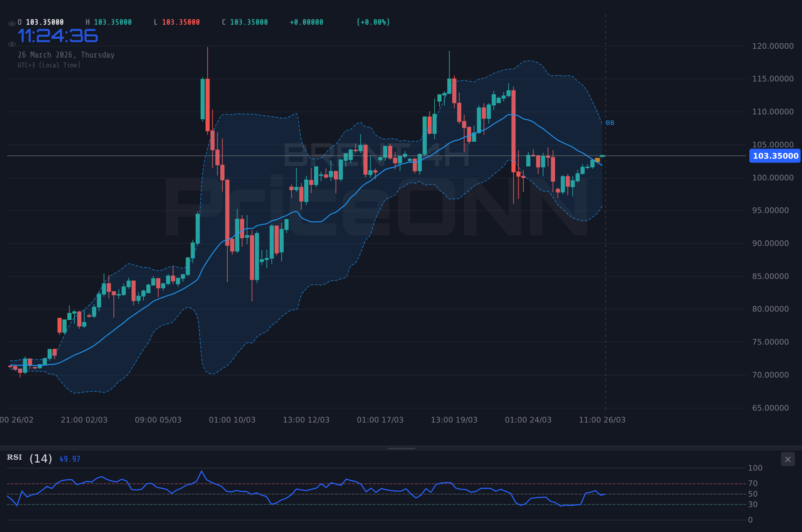This screenshot has height=532, width=802.
Task: Close the RSI indicator panel
Action: pos(788,459)
